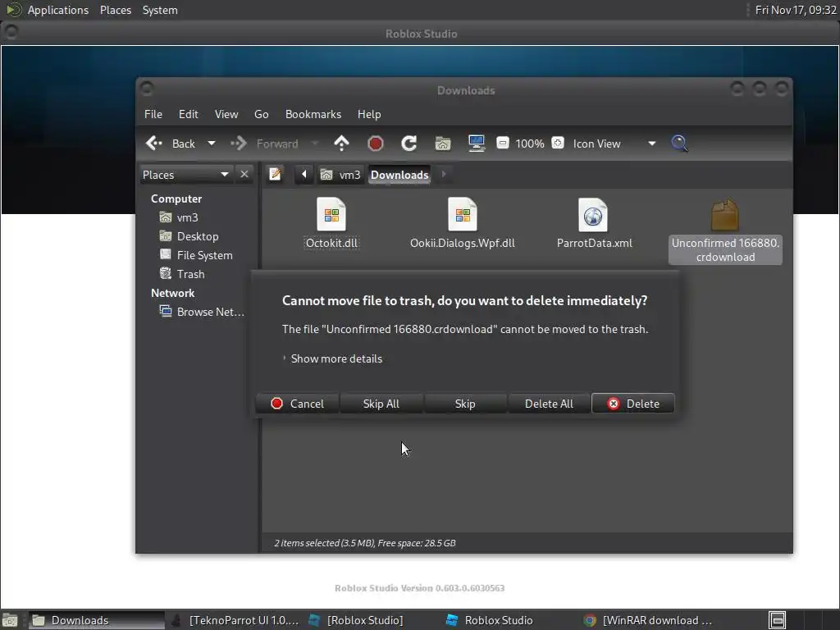Click the Downloads window menu button
The height and width of the screenshot is (630, 840).
[x=147, y=89]
